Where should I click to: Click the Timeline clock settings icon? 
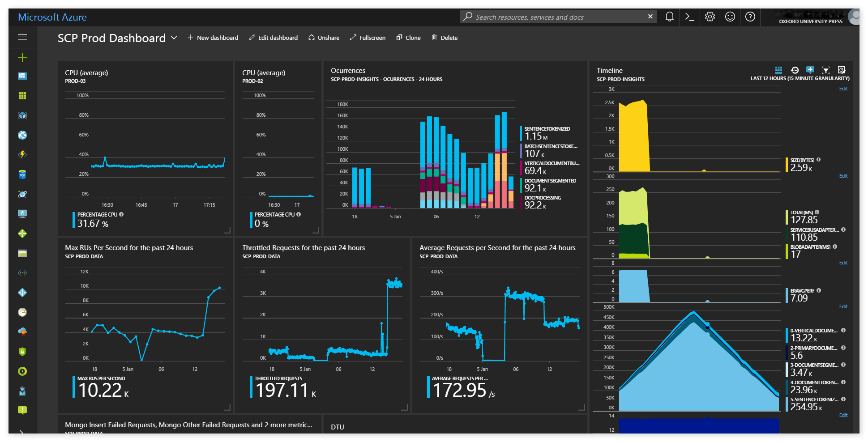click(x=842, y=70)
